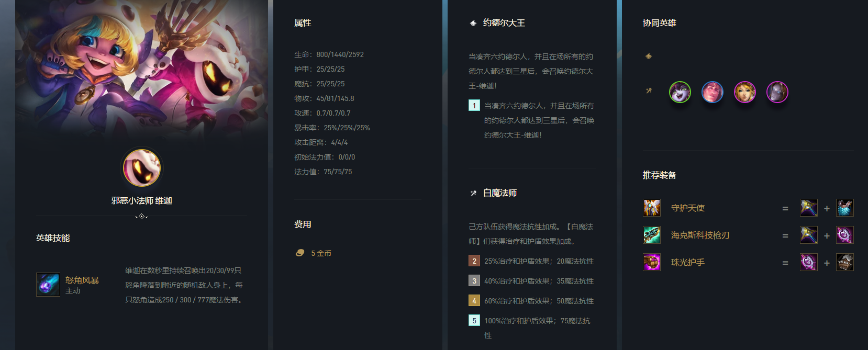Click the 推荐装备 heading
Screen dimensions: 868x350
click(660, 175)
